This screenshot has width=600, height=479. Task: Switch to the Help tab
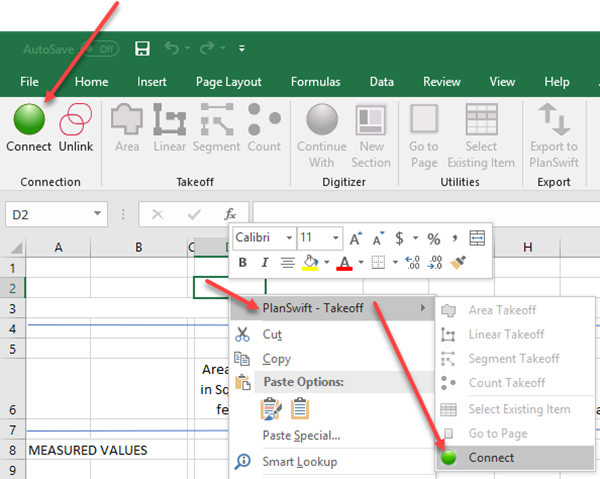click(557, 82)
